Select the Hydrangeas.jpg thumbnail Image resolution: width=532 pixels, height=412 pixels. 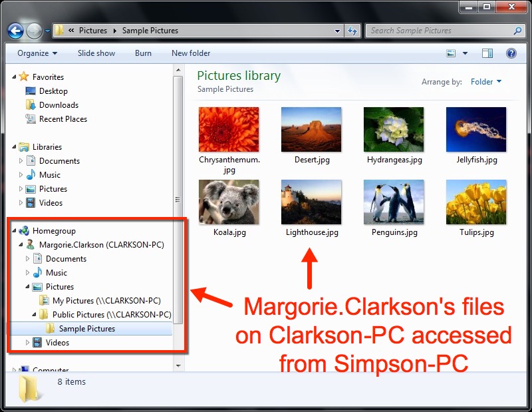394,129
